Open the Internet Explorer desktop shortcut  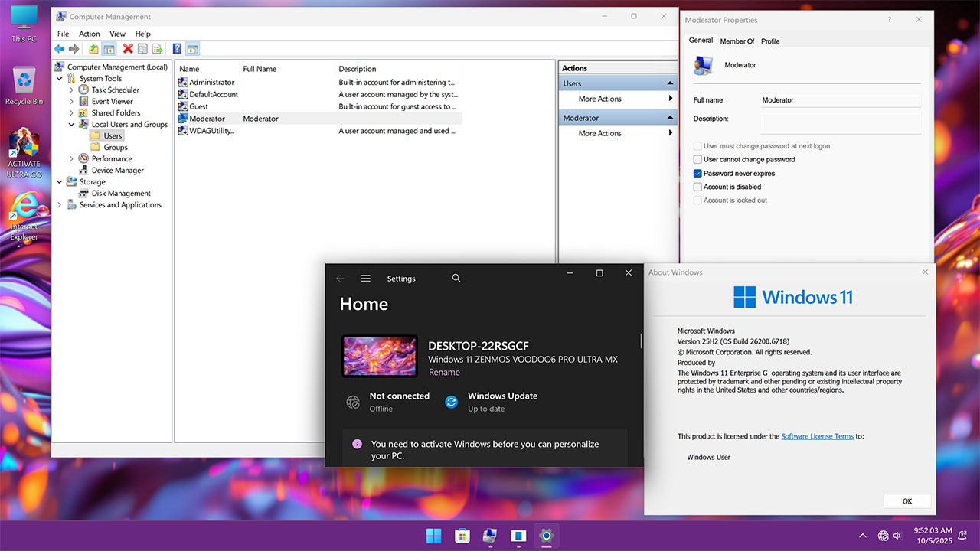tap(24, 215)
